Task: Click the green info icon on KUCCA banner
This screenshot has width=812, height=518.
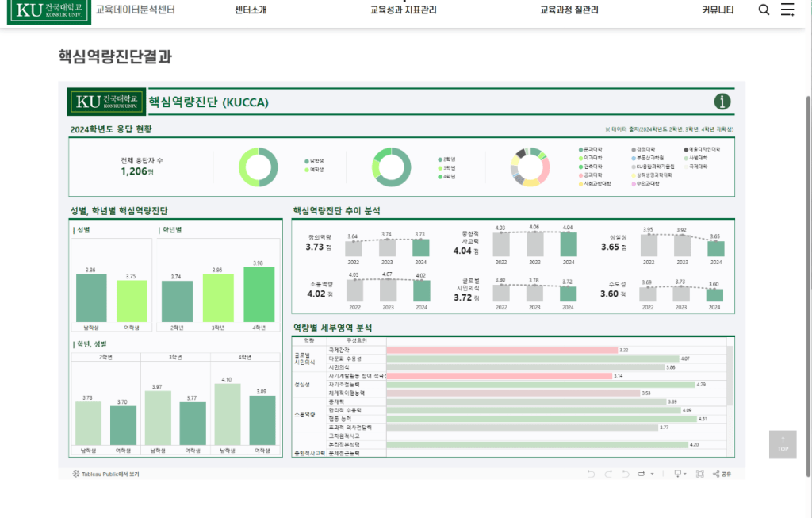Action: (x=722, y=102)
